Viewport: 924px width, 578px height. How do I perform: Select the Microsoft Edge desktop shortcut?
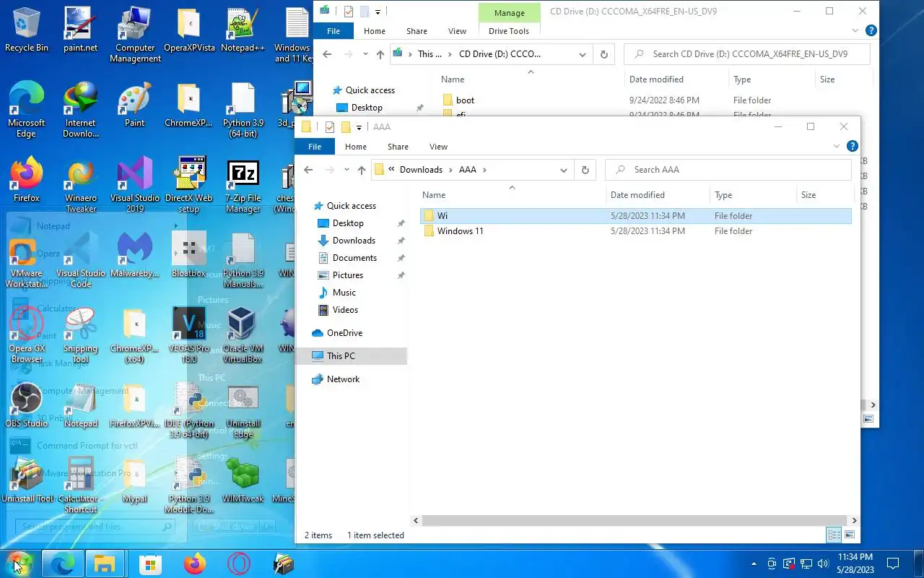point(27,110)
